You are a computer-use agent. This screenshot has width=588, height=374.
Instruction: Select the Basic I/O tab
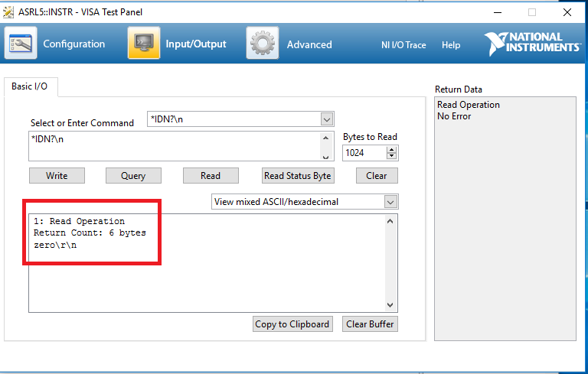[x=30, y=86]
